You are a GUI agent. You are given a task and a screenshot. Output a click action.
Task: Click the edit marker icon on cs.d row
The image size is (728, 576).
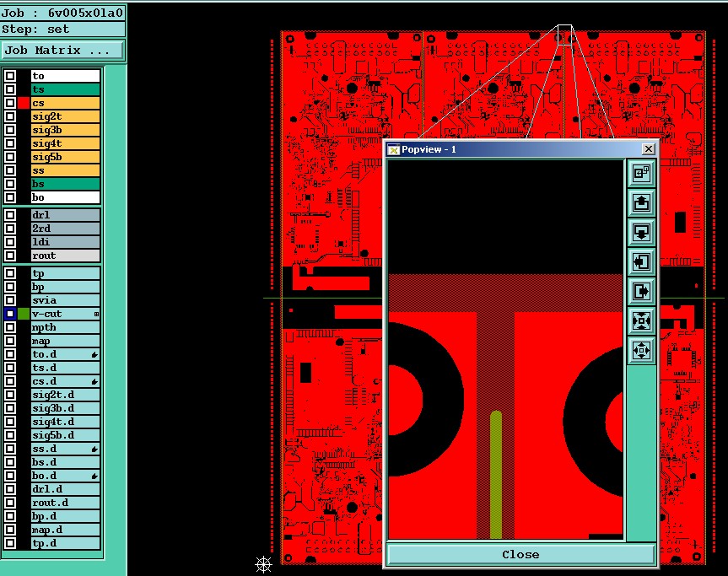(x=94, y=381)
